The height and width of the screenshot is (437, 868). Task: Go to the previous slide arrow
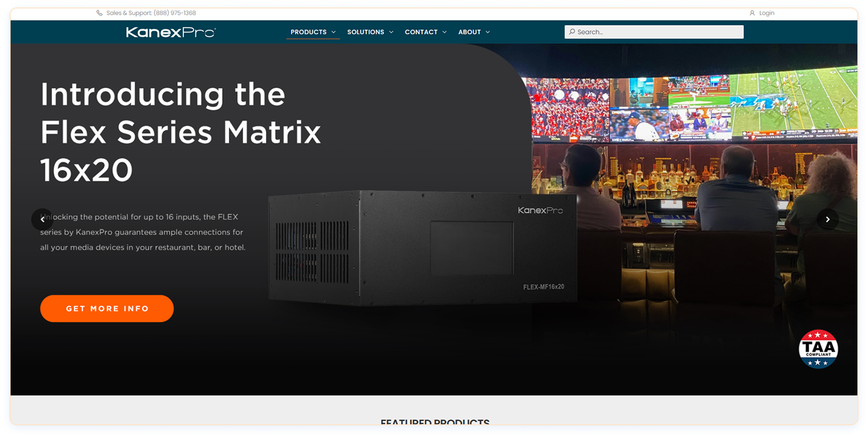pyautogui.click(x=42, y=219)
